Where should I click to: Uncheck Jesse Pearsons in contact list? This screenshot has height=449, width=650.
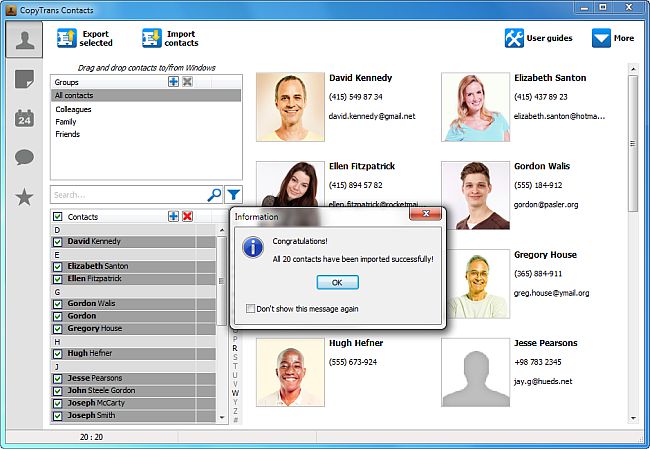(58, 379)
